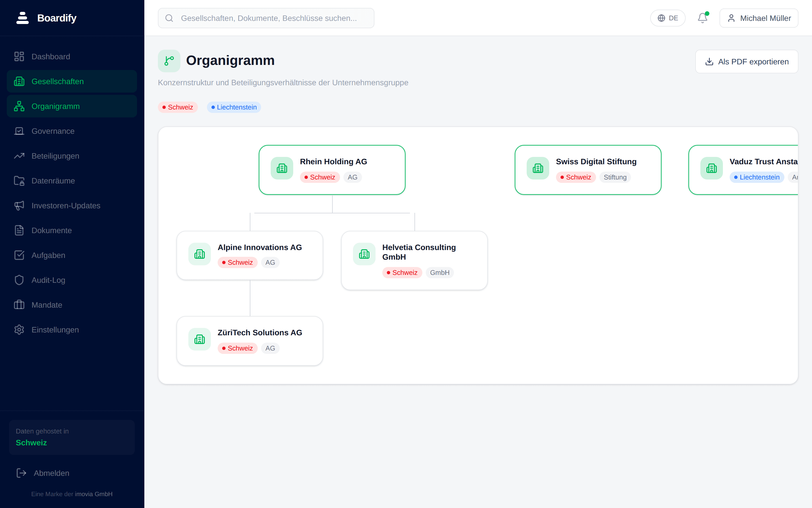Click the ZüriTech Solutions AG building icon
This screenshot has height=508, width=812.
click(x=200, y=339)
